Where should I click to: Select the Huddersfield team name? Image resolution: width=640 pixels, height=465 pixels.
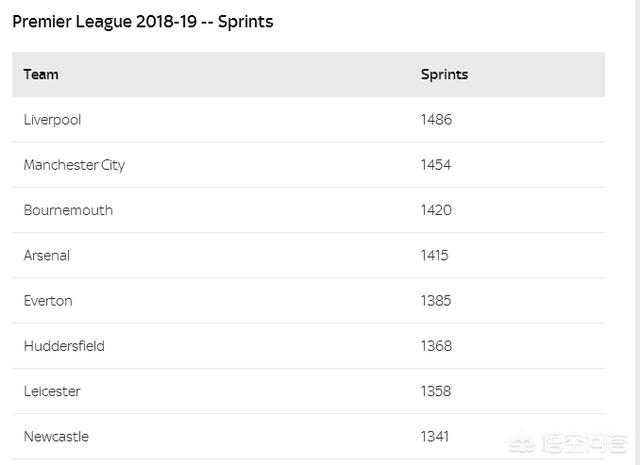coord(64,346)
